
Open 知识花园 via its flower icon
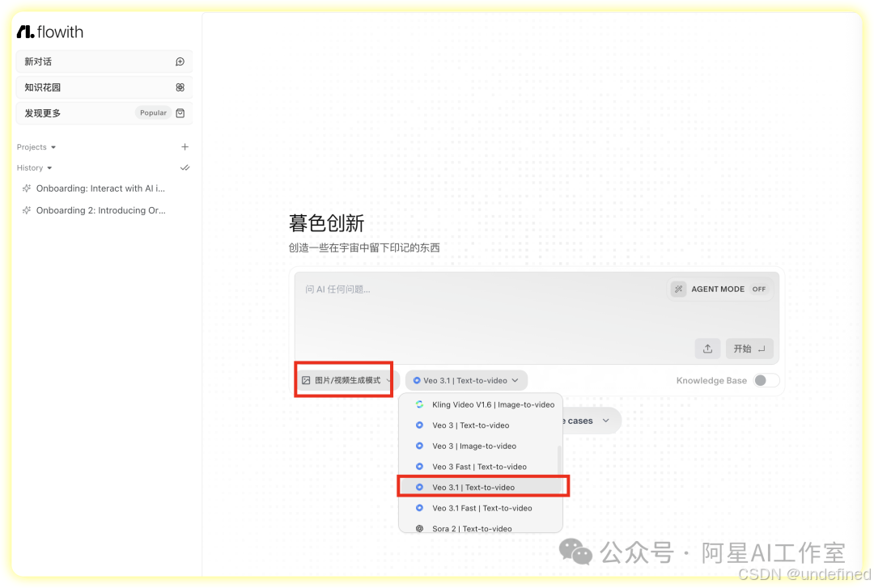[x=180, y=87]
